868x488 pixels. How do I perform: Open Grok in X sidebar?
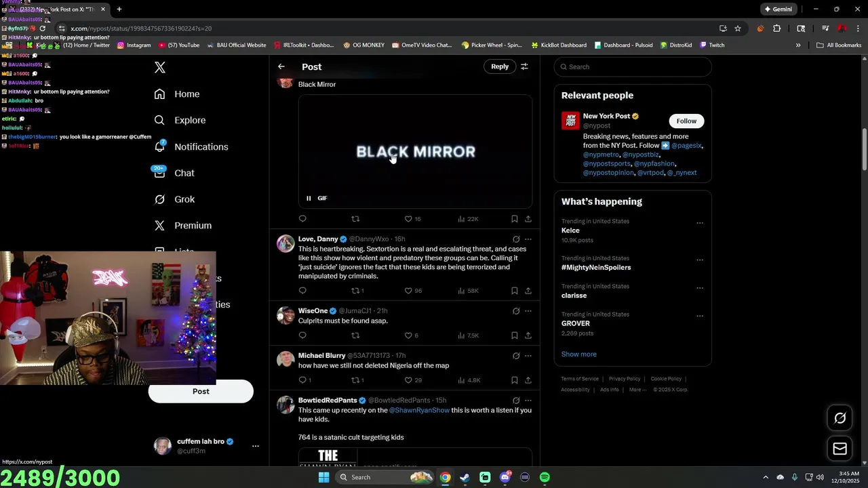174,199
